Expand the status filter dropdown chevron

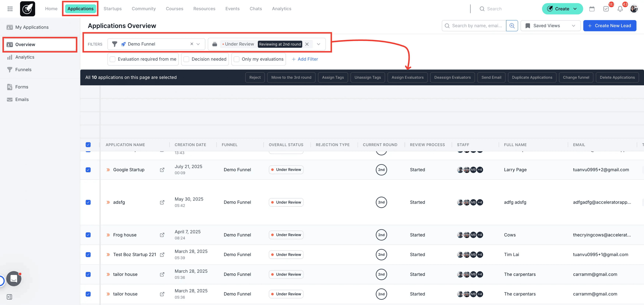(x=319, y=44)
